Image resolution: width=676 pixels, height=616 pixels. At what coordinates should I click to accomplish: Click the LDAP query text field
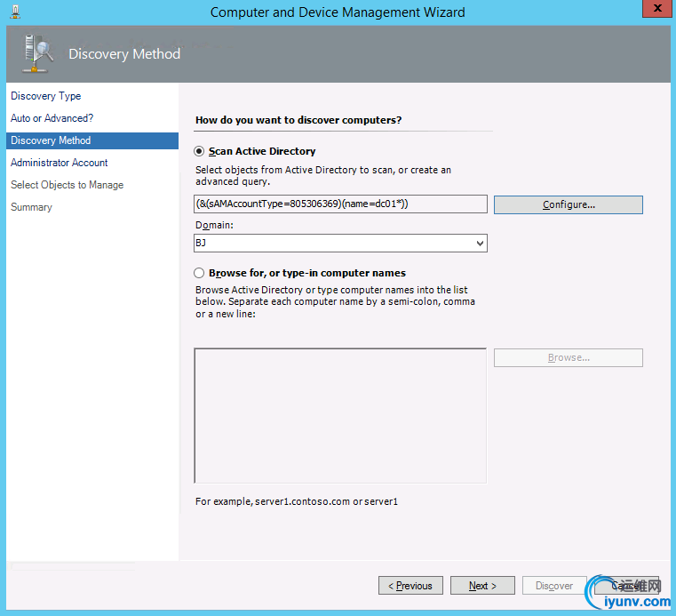click(340, 204)
